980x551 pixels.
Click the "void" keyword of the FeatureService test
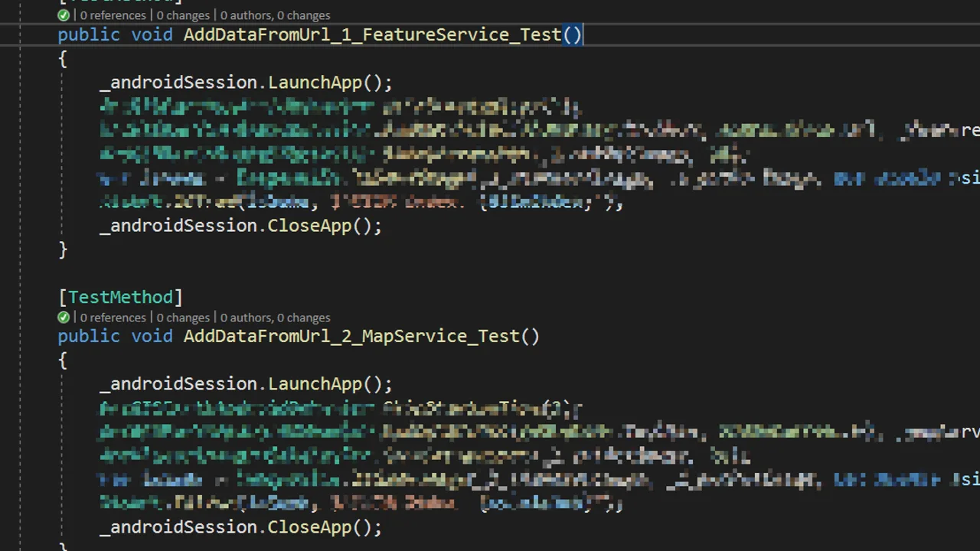[x=152, y=34]
